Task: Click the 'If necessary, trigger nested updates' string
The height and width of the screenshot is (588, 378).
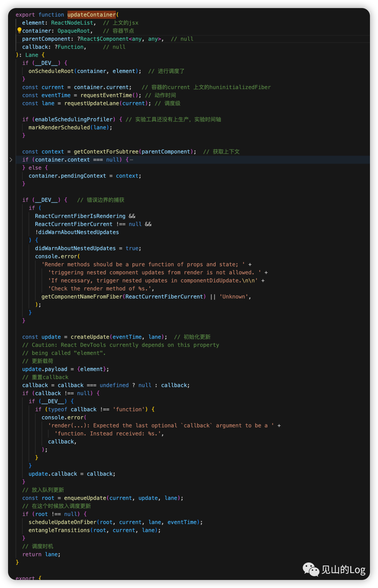Action: pos(153,281)
